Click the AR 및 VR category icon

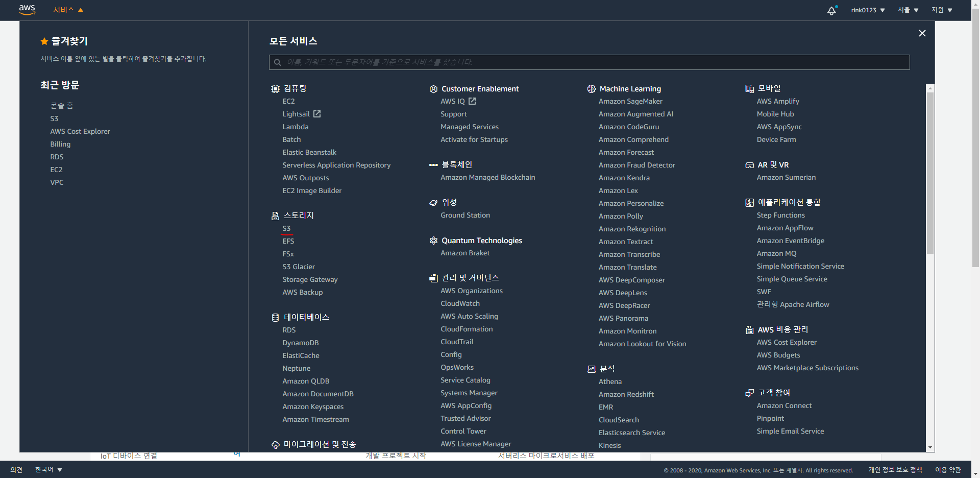pyautogui.click(x=750, y=165)
